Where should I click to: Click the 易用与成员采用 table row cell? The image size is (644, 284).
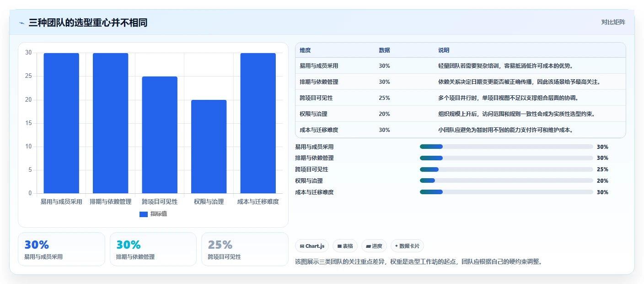pyautogui.click(x=319, y=66)
